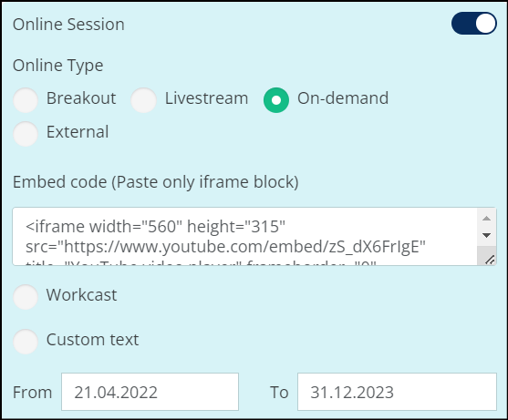Click the YouTube embed src line in textarea

point(225,247)
